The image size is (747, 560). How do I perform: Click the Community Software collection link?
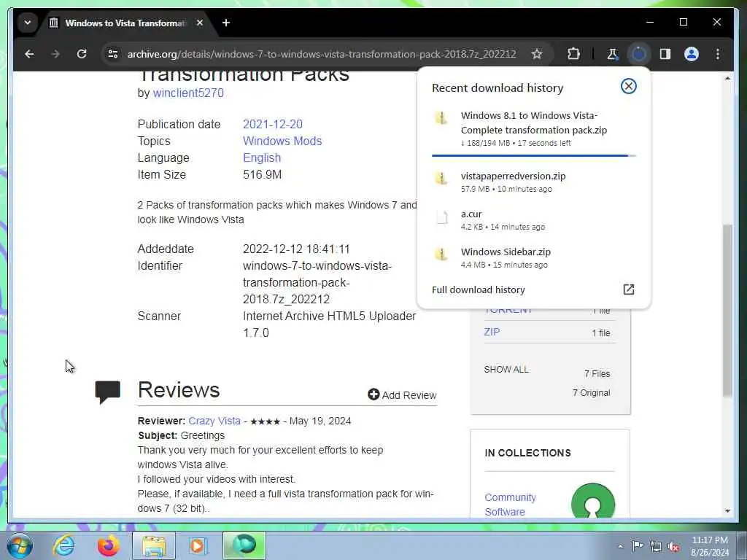[510, 505]
